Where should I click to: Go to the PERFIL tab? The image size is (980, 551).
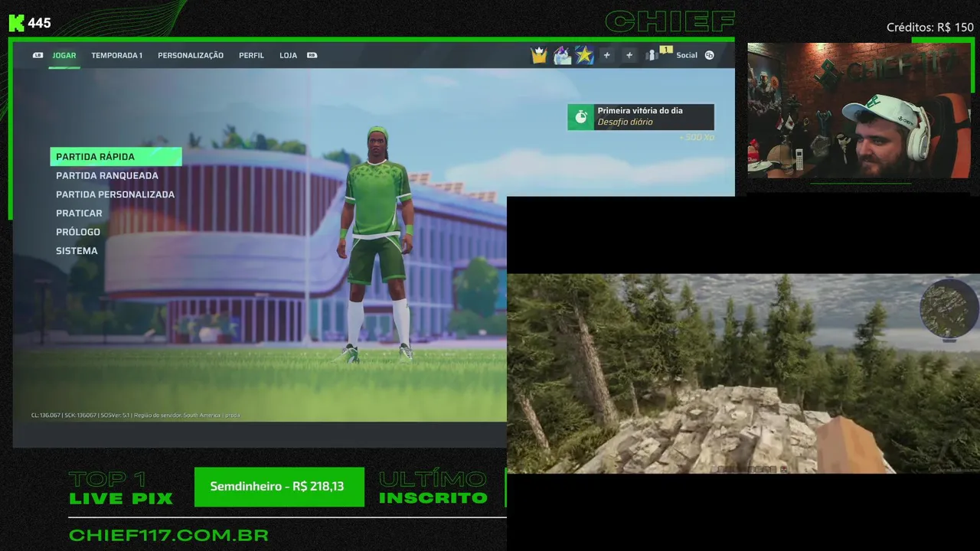[251, 55]
